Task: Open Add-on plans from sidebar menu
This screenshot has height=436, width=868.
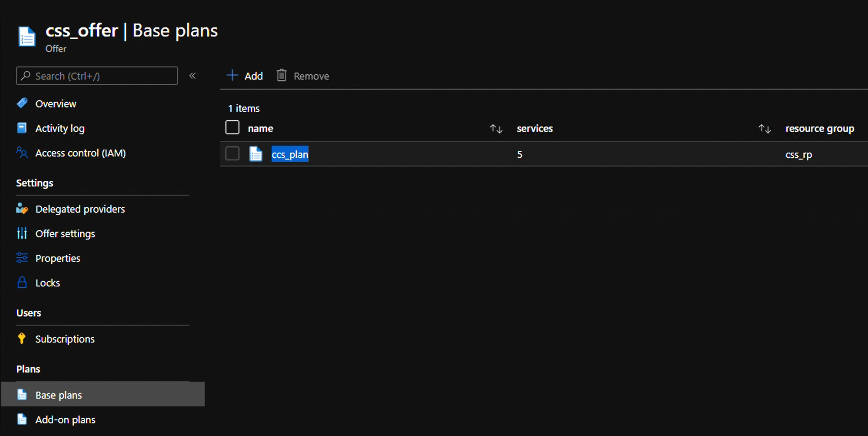Action: (x=65, y=419)
